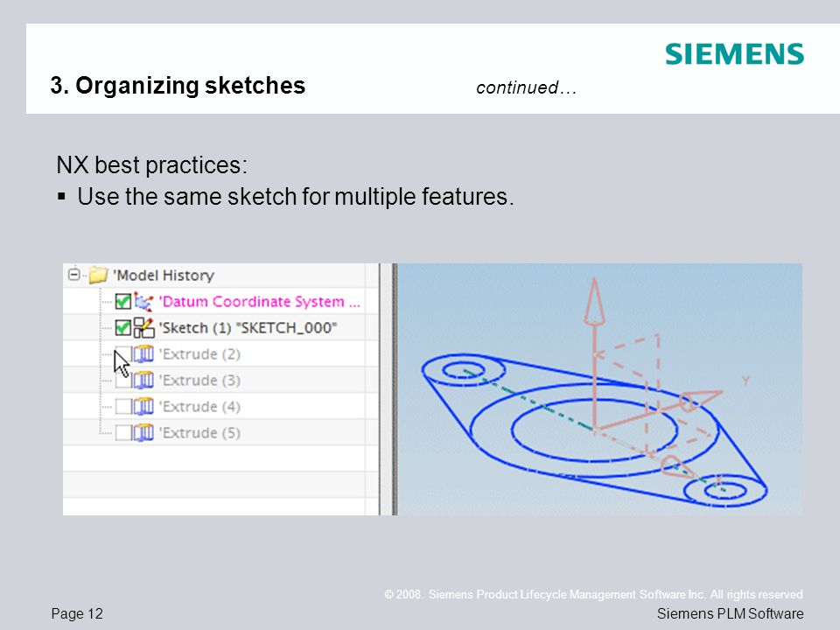
Task: Click the Datum Coordinate System feature icon
Action: (x=143, y=302)
